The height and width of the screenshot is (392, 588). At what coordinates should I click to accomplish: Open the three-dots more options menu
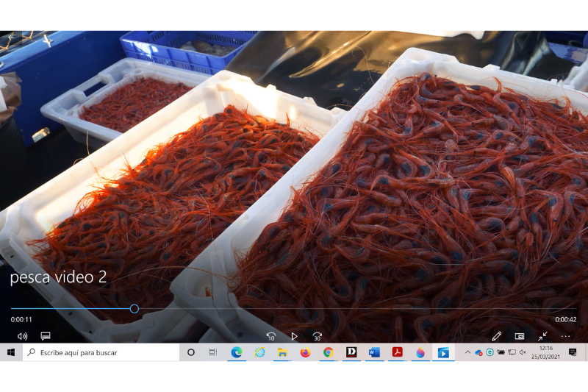point(565,336)
